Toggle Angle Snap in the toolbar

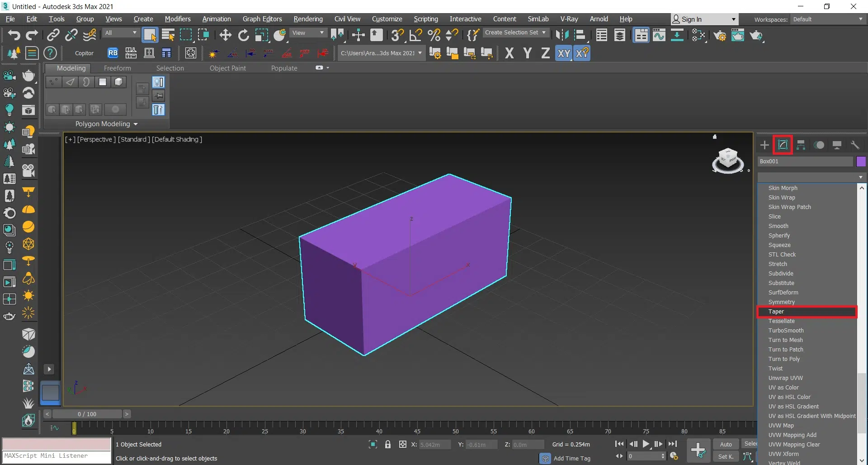[415, 35]
